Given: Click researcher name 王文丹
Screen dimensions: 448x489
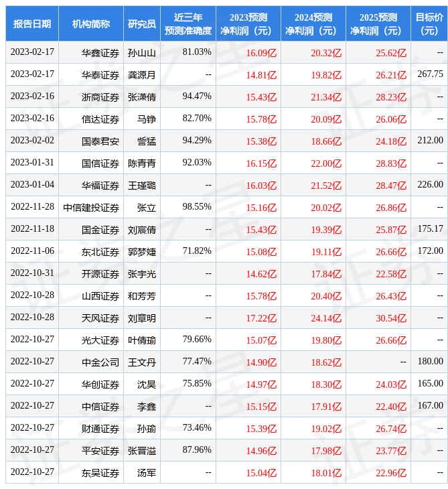Looking at the screenshot, I should tap(142, 362).
